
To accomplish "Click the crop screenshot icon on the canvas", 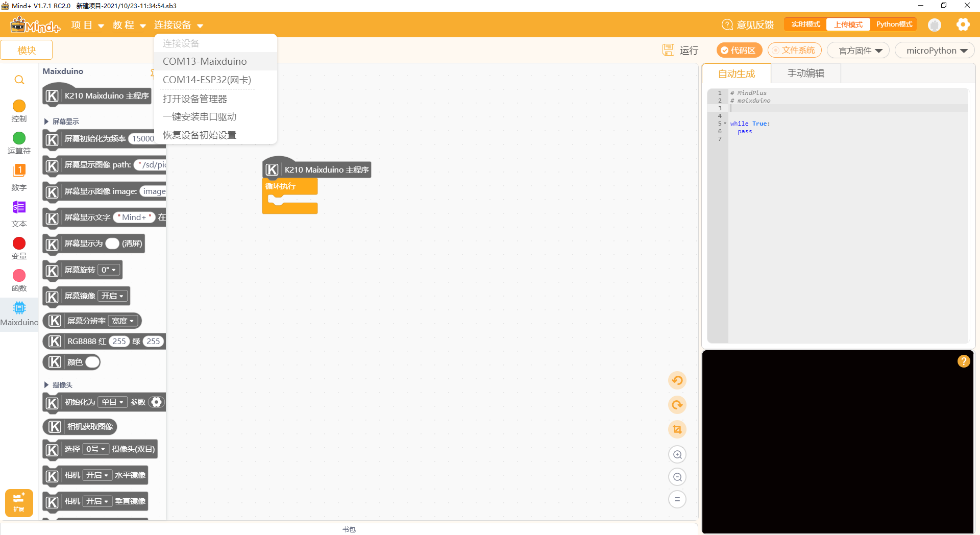I will pyautogui.click(x=677, y=429).
